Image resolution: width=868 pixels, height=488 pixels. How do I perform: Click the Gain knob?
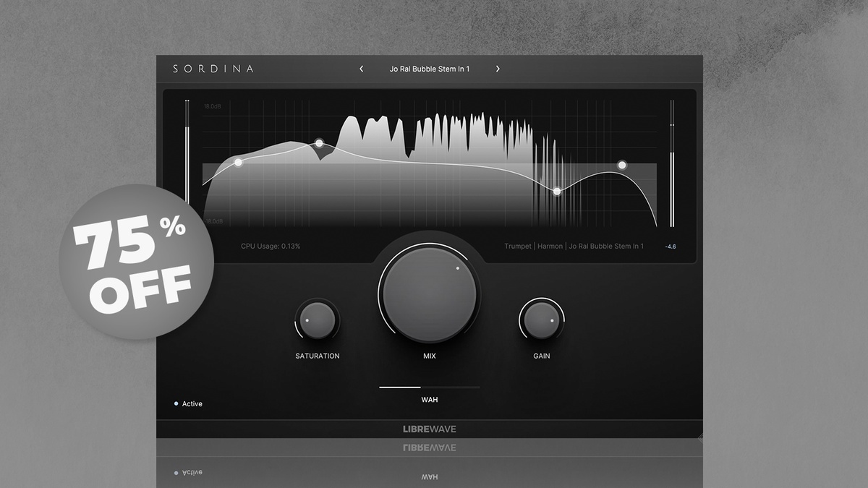[x=542, y=321]
